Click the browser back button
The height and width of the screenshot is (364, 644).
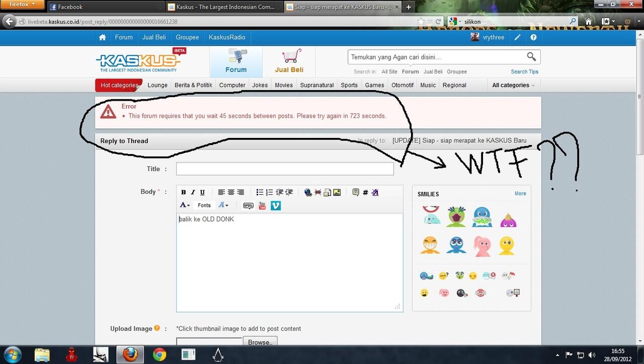(x=10, y=22)
